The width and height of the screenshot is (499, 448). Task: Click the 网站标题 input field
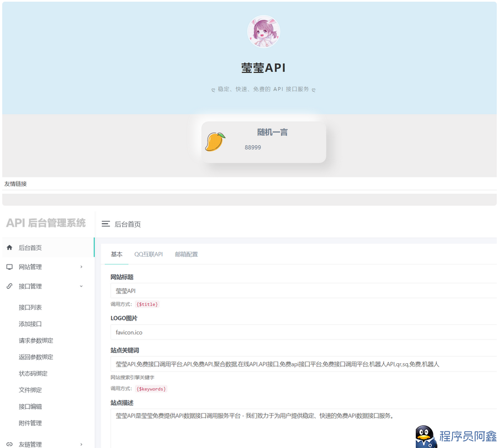[304, 291]
